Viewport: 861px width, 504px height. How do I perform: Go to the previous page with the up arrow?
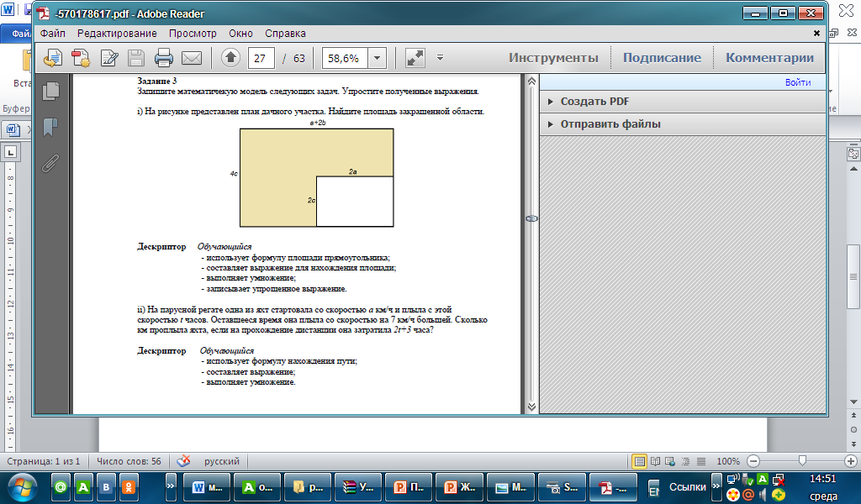pos(230,58)
